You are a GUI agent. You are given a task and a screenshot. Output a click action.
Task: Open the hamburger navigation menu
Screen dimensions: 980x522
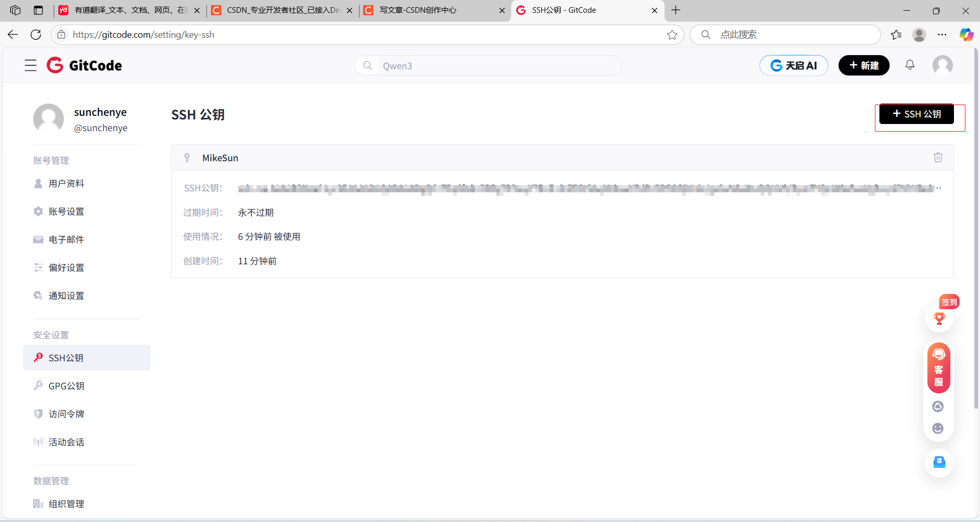tap(30, 65)
